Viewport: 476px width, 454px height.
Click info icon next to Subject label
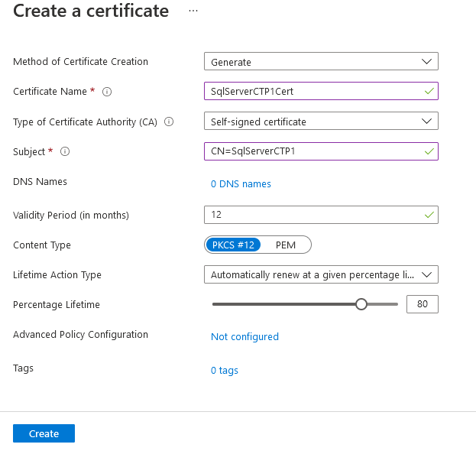tap(65, 151)
